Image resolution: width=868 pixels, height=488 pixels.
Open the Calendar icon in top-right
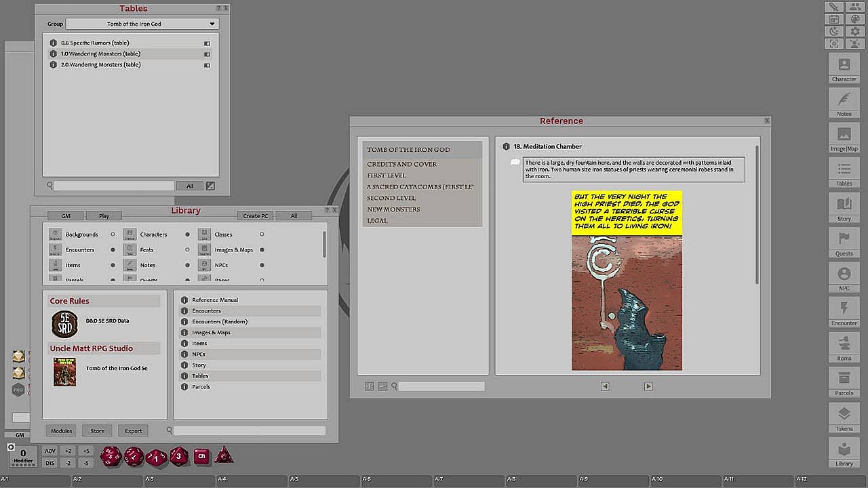click(834, 19)
